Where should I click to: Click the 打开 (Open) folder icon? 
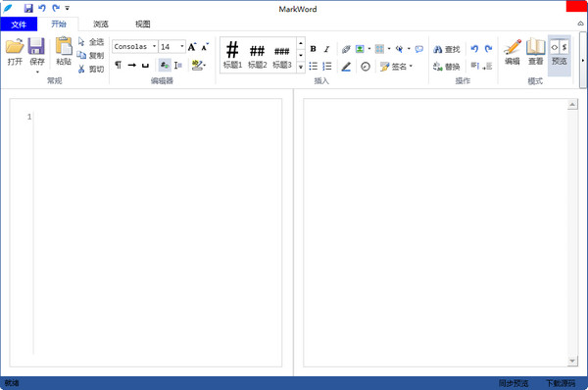15,46
